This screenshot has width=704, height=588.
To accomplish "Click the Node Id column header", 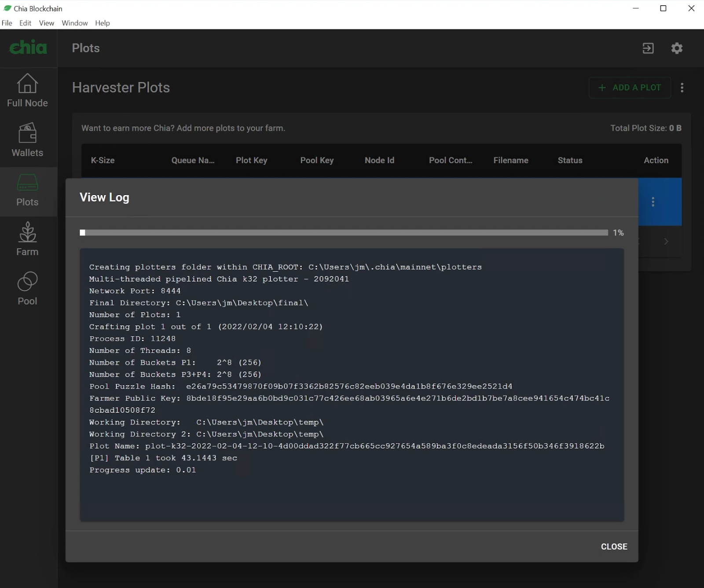I will tap(379, 160).
